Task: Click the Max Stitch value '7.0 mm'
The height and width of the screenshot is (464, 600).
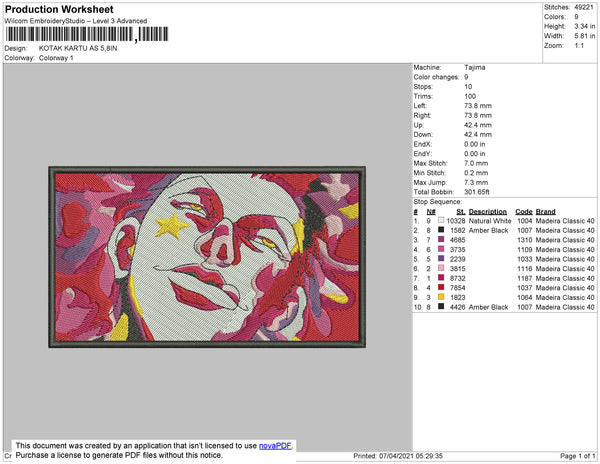Action: [x=476, y=163]
